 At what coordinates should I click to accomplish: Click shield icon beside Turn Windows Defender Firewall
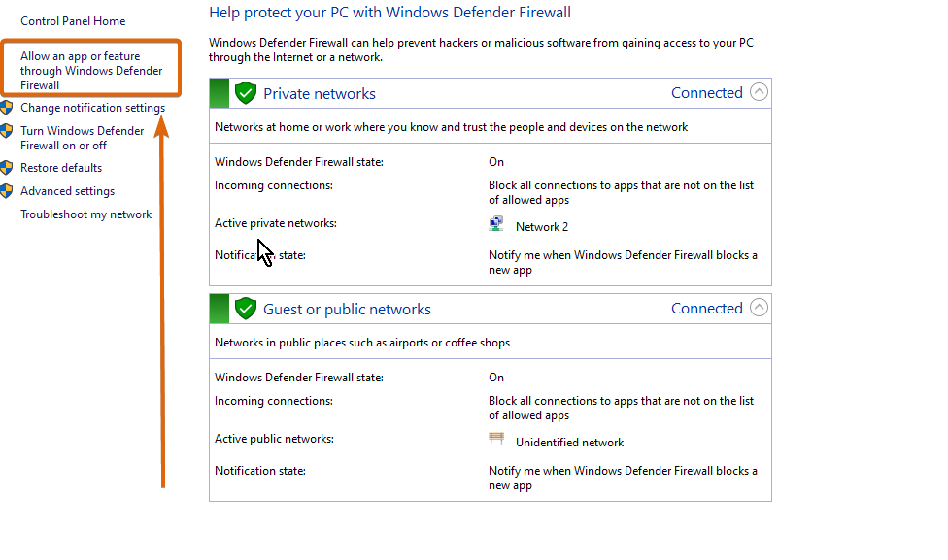point(7,130)
